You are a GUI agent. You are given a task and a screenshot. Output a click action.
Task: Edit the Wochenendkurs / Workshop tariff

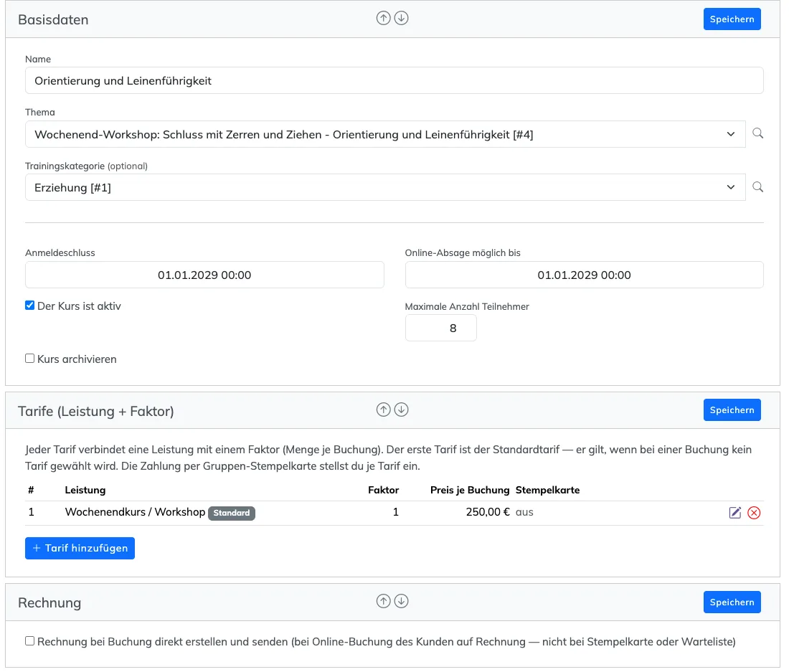(735, 513)
